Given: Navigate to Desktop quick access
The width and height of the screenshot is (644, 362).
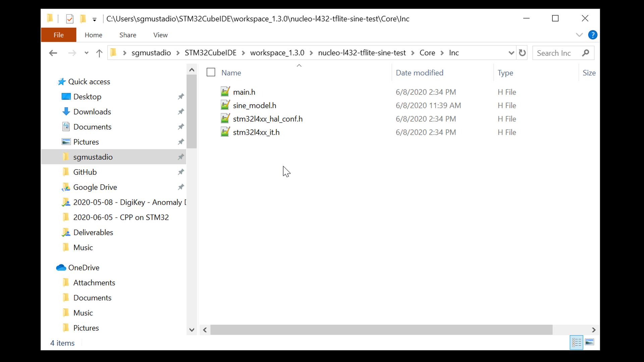Looking at the screenshot, I should 88,96.
